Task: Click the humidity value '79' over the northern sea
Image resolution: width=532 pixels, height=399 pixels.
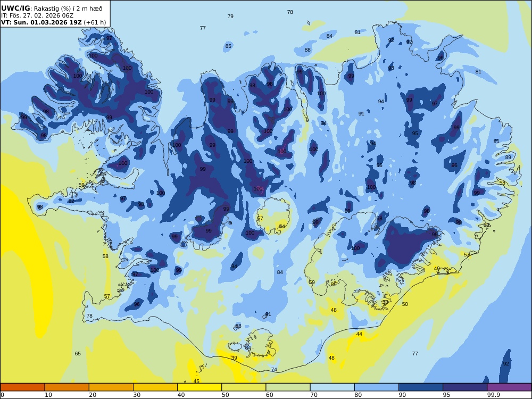Action: (x=230, y=16)
